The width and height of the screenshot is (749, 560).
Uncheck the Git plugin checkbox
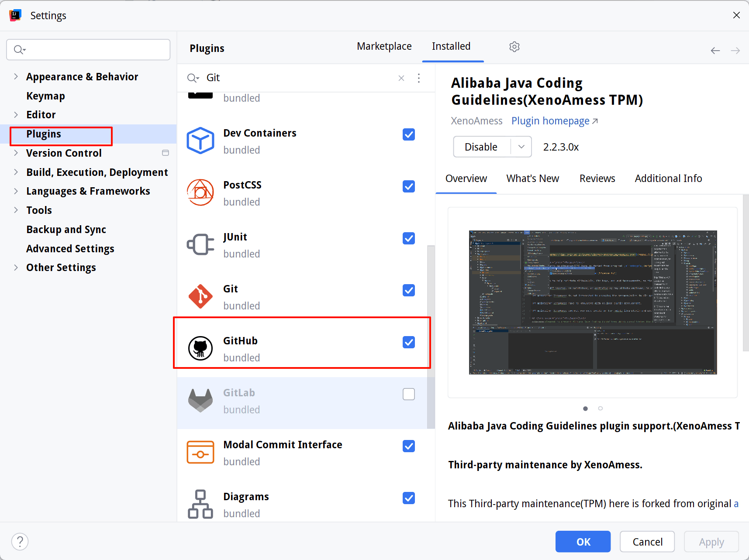(x=409, y=290)
